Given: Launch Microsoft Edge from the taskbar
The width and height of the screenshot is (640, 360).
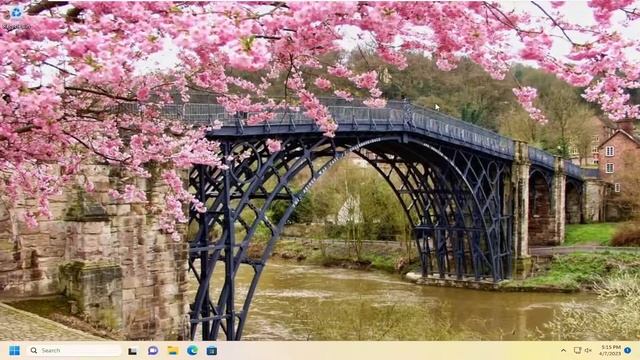Looking at the screenshot, I should tap(192, 350).
